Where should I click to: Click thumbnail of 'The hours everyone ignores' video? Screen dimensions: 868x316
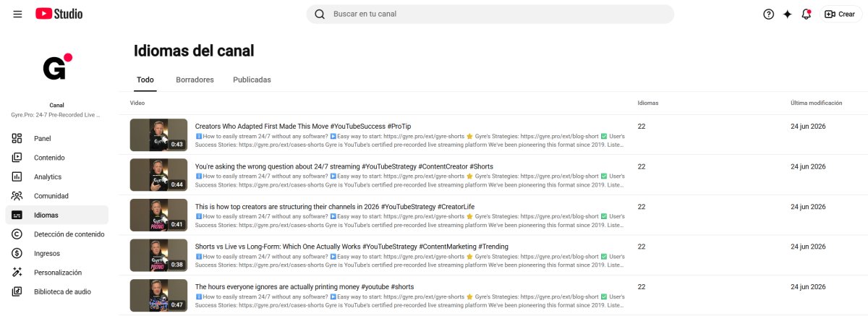coord(158,295)
